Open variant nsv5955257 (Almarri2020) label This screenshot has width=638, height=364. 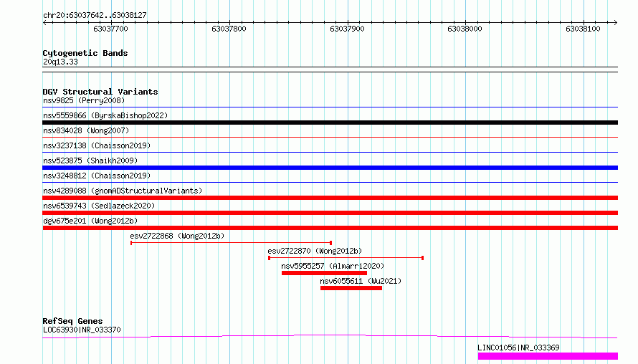[x=333, y=266]
